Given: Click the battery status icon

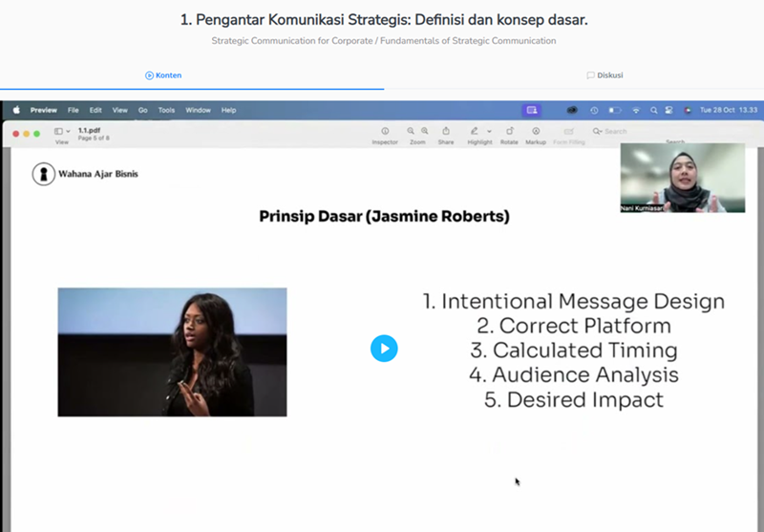Looking at the screenshot, I should coord(615,110).
